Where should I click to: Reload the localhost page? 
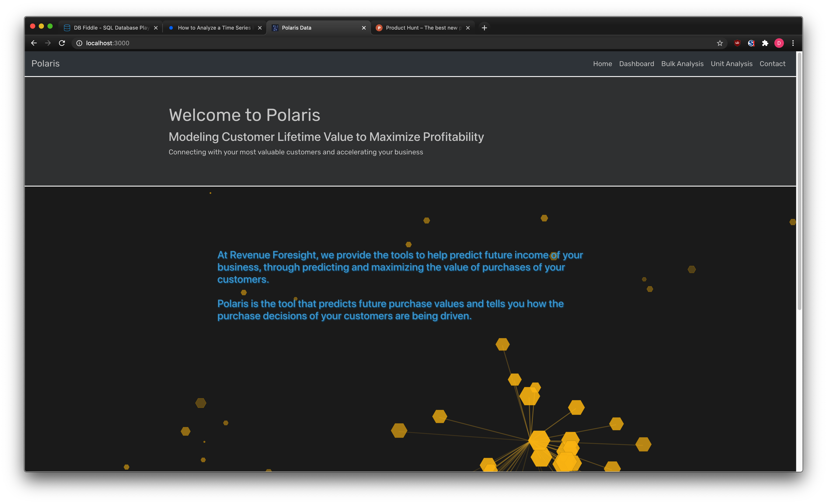[x=62, y=43]
